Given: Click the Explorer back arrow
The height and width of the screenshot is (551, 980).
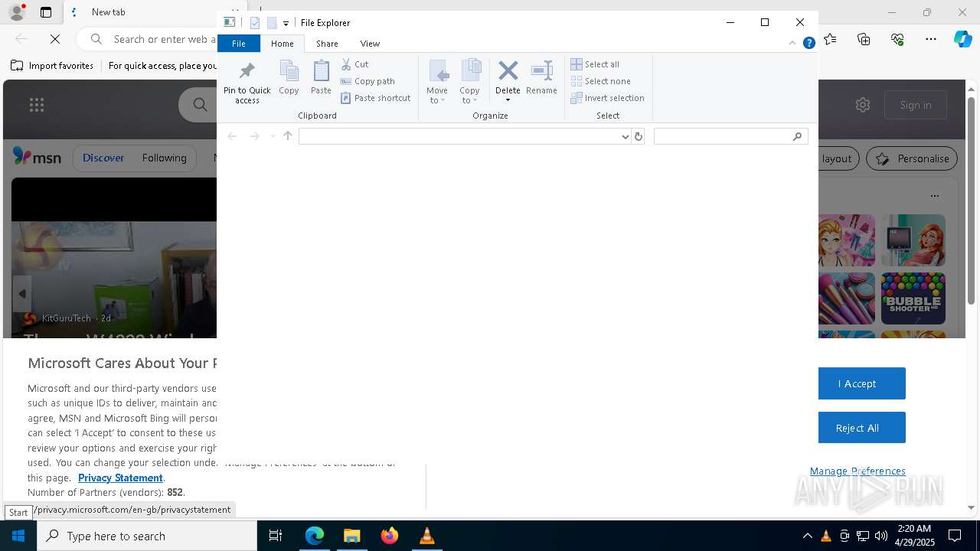Looking at the screenshot, I should (232, 136).
